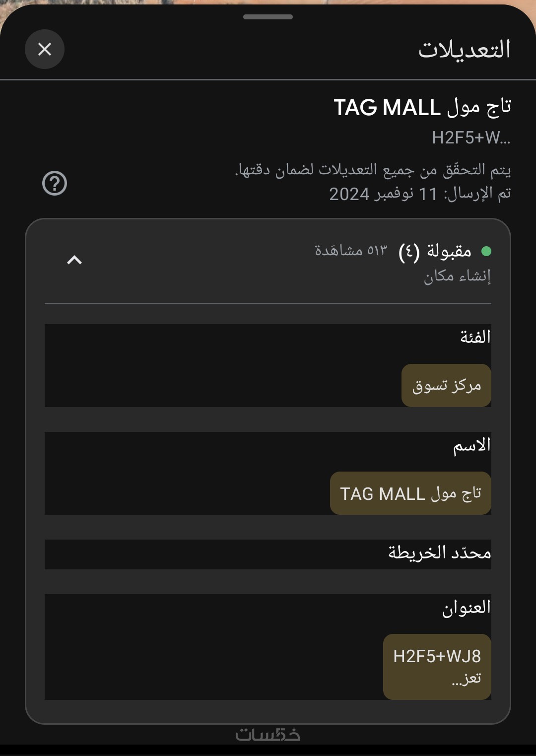Screen dimensions: 536x756
Task: Tap the إنشاء مكان edit type label
Action: [x=457, y=276]
